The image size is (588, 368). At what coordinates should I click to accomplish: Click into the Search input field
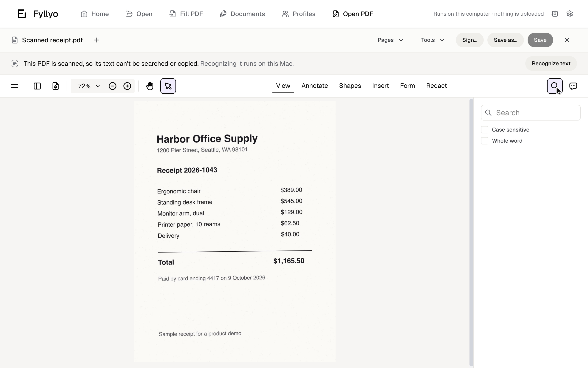pyautogui.click(x=531, y=113)
